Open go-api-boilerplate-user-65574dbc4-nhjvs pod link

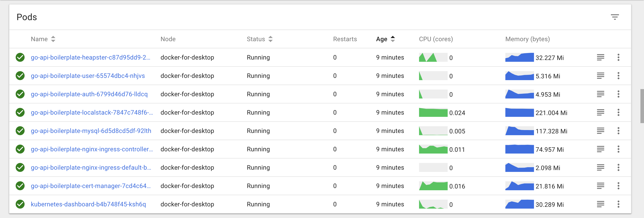(88, 76)
